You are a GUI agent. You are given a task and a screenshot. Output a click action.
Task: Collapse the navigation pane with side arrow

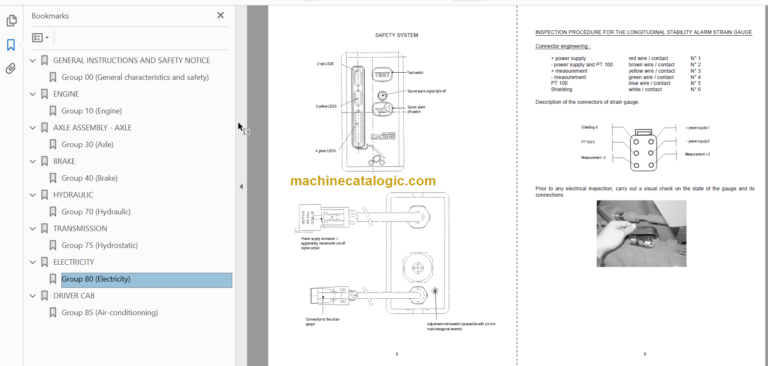[241, 187]
